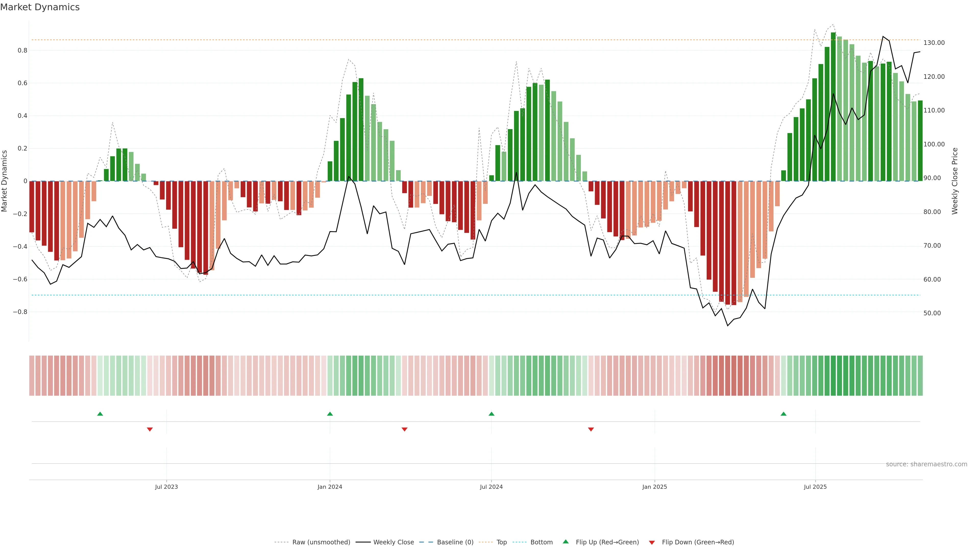Click the red flip-down triangle near October 2024
This screenshot has width=980, height=551.
[x=591, y=429]
